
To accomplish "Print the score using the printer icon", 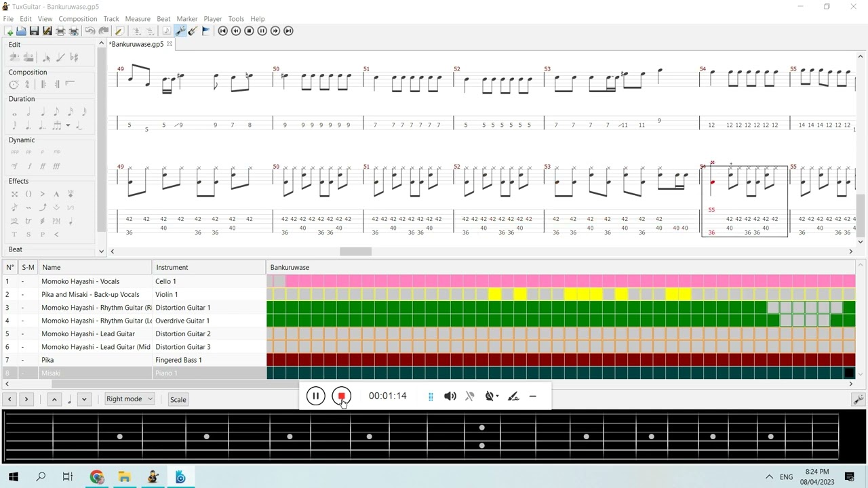I will [x=60, y=31].
